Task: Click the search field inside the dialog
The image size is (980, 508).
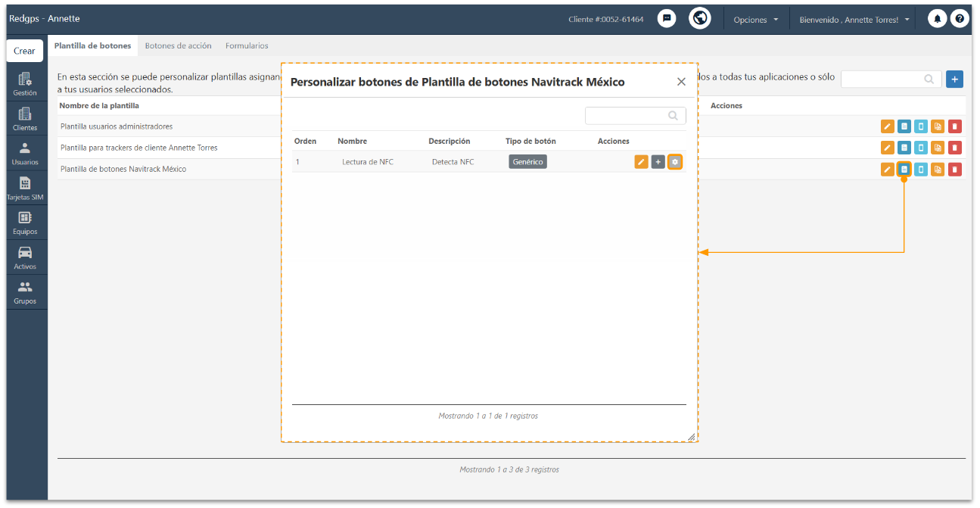Action: pyautogui.click(x=635, y=116)
